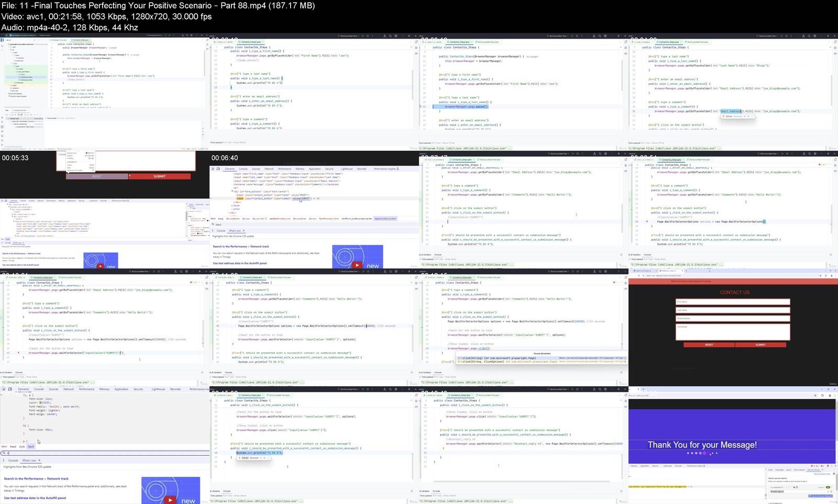Viewport: 838px width, 504px height.
Task: Open the thumbnail timestamped 00:06:40
Action: click(x=314, y=210)
